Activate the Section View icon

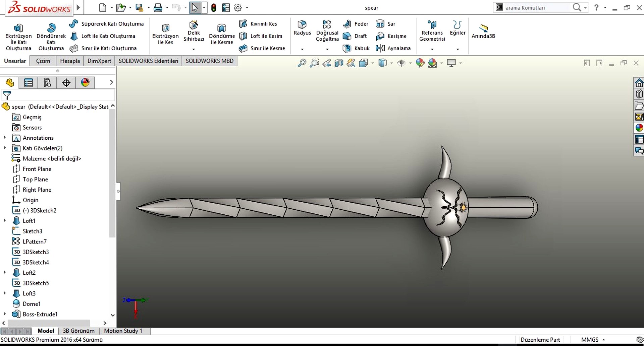point(339,63)
